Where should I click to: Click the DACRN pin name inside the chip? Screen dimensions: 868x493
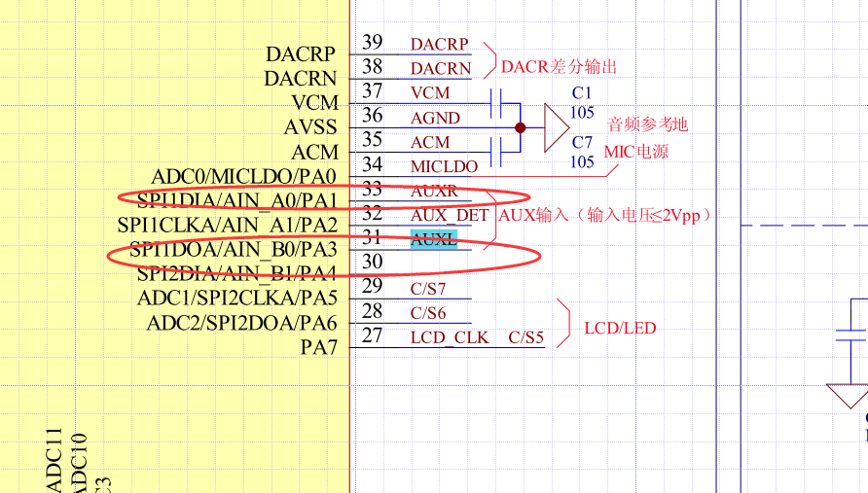[301, 79]
